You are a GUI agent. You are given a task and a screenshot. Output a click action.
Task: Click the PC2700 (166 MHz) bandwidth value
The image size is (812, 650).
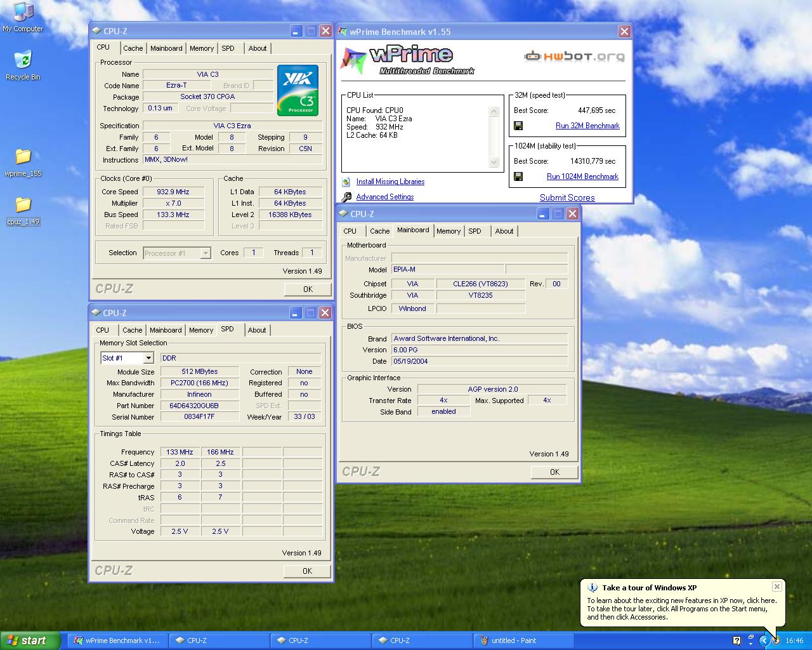click(x=199, y=383)
